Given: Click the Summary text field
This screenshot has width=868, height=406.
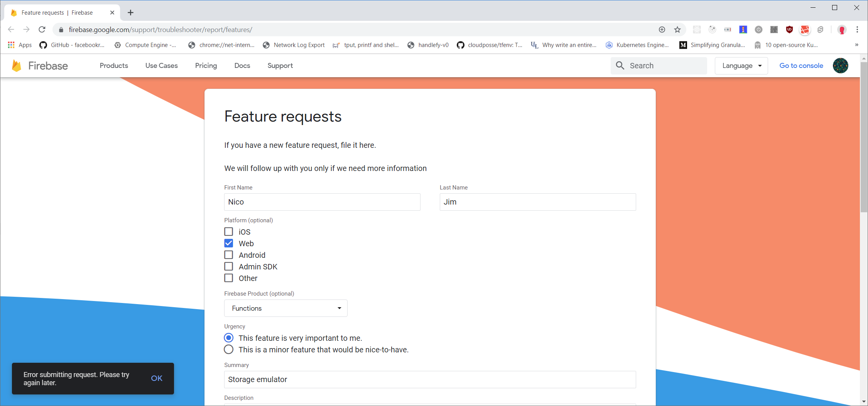Looking at the screenshot, I should 430,379.
